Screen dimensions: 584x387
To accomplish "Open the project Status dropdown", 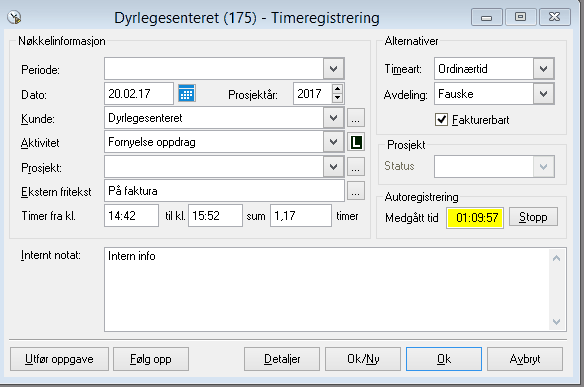I will point(543,166).
